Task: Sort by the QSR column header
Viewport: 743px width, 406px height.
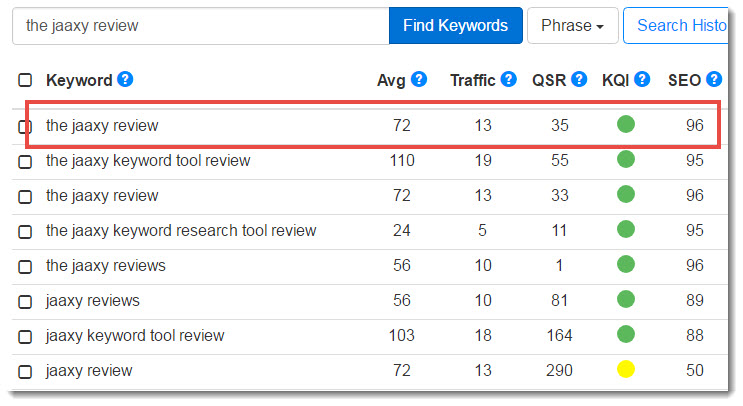Action: tap(549, 80)
